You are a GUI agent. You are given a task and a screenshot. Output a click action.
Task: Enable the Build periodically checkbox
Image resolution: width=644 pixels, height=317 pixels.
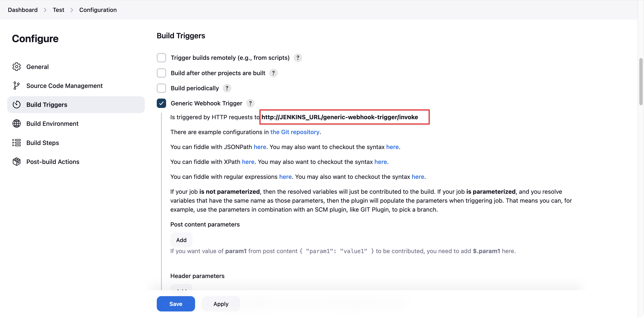(161, 88)
